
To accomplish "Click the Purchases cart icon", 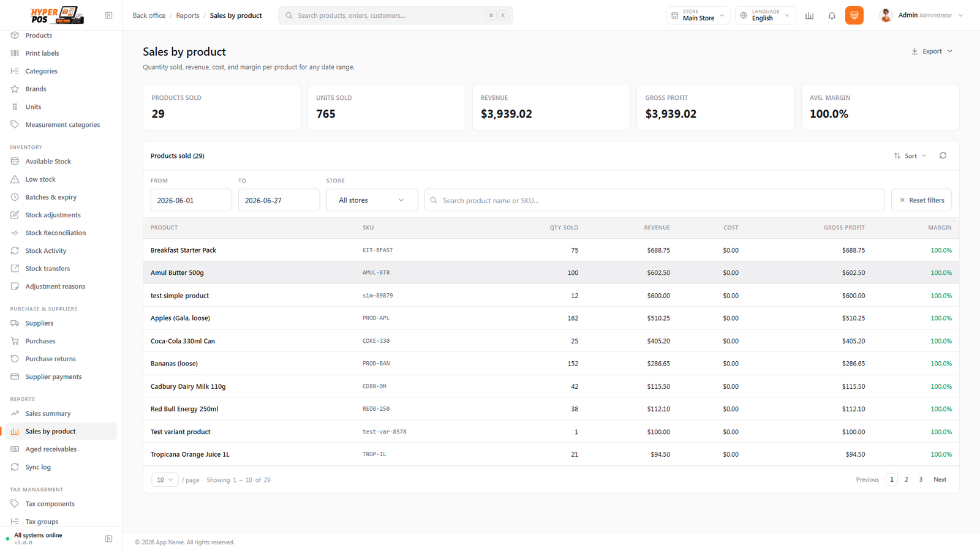I will click(15, 341).
